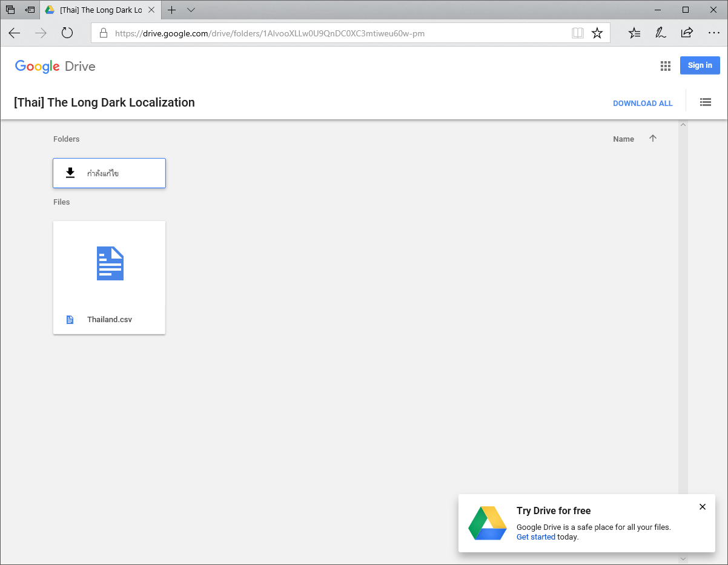Click the tabs you've set aside icon
The width and height of the screenshot is (728, 565).
(10, 10)
